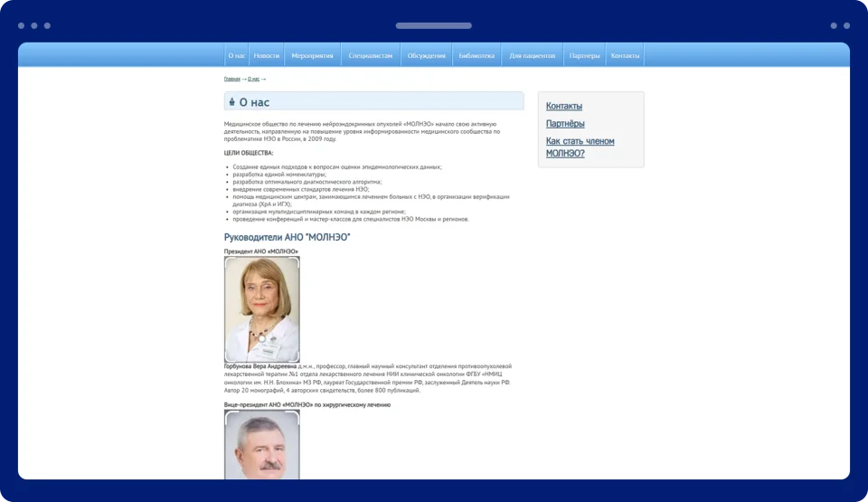Click the bullet разработка оптимального диагностического алгоритма

coord(307,182)
